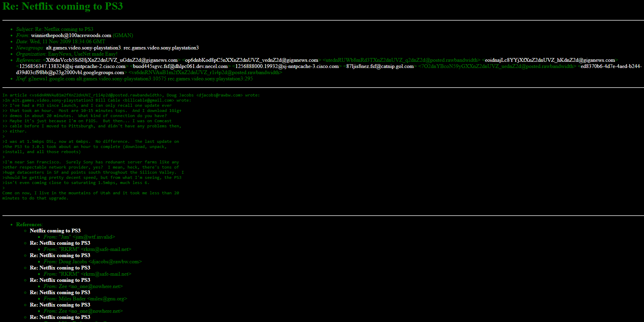Open reference 87ljis8nez.fsf@catnip.gol.com
Image resolution: width=644 pixels, height=322 pixels.
(x=380, y=66)
